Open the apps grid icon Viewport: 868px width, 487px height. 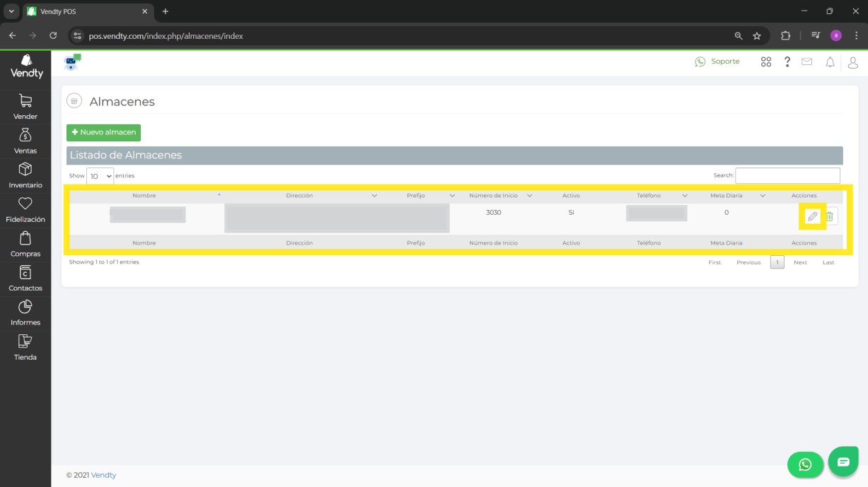(x=766, y=62)
